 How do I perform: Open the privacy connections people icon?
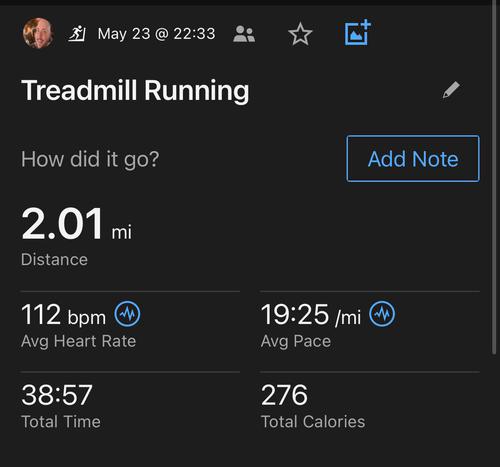coord(244,34)
